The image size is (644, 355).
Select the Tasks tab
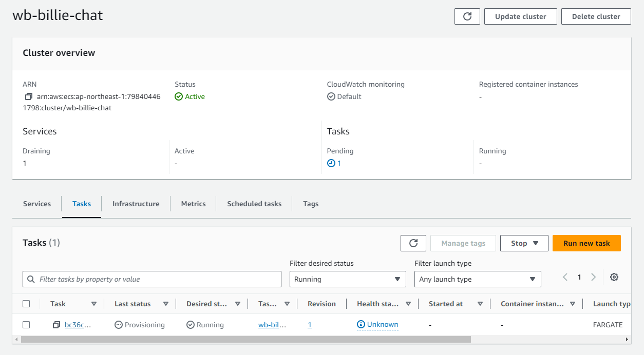(82, 204)
